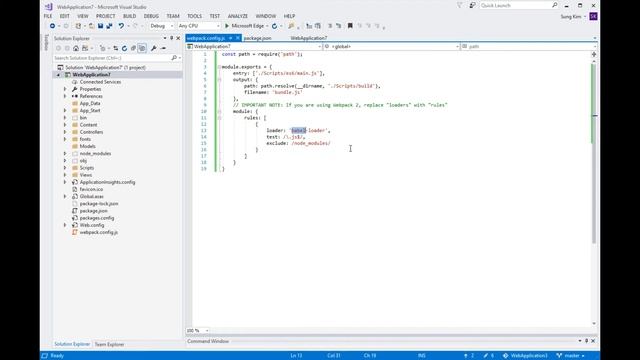Toggle the Bookmark icon in toolbar

coord(350,26)
